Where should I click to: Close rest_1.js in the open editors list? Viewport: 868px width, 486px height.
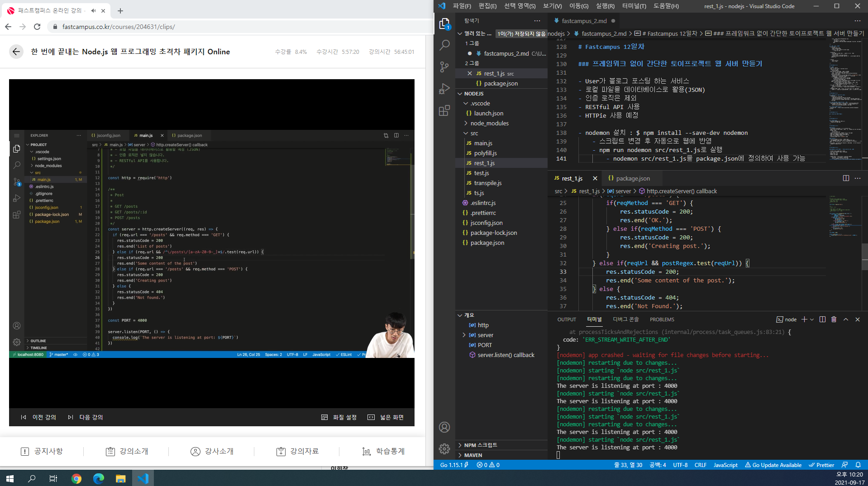coord(470,73)
